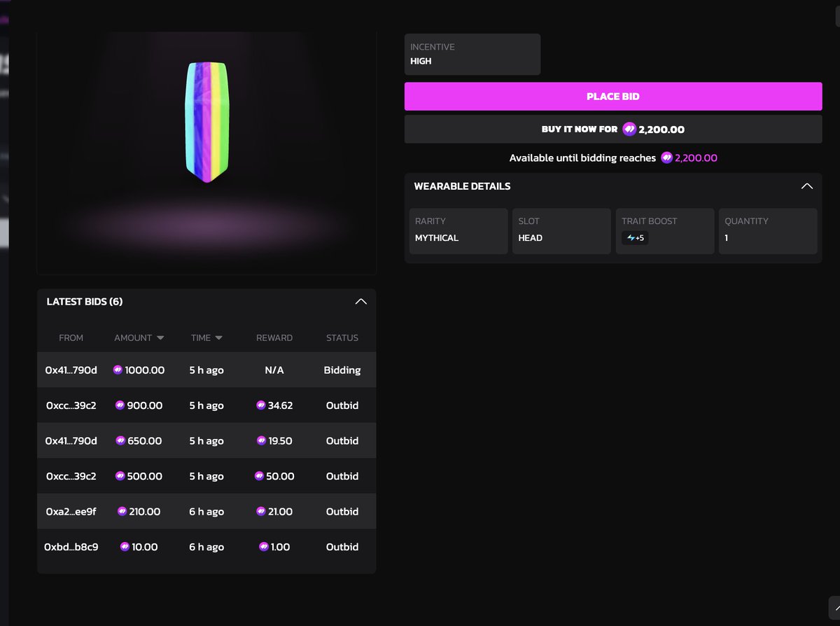The height and width of the screenshot is (626, 840).
Task: Collapse the LATEST BIDS panel
Action: pyautogui.click(x=360, y=301)
